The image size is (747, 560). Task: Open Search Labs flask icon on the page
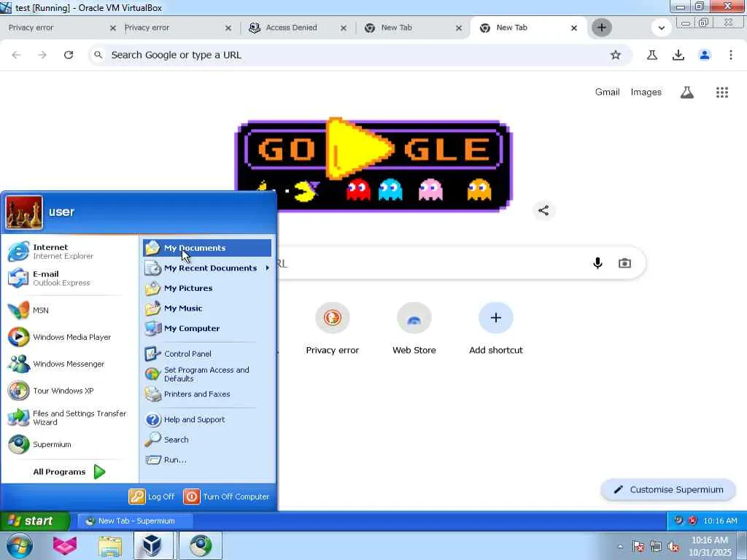[687, 92]
